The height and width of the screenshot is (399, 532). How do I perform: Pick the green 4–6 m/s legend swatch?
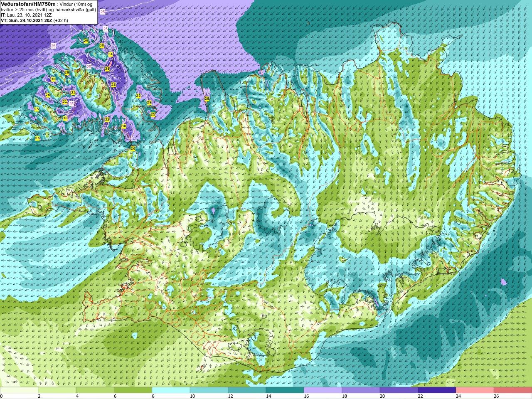point(95,391)
